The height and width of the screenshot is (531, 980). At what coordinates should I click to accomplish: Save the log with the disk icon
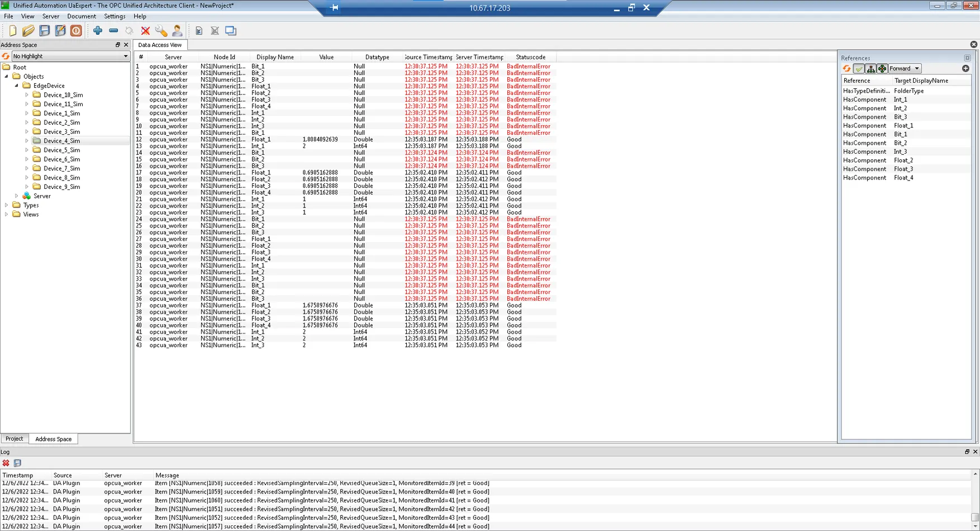tap(17, 463)
